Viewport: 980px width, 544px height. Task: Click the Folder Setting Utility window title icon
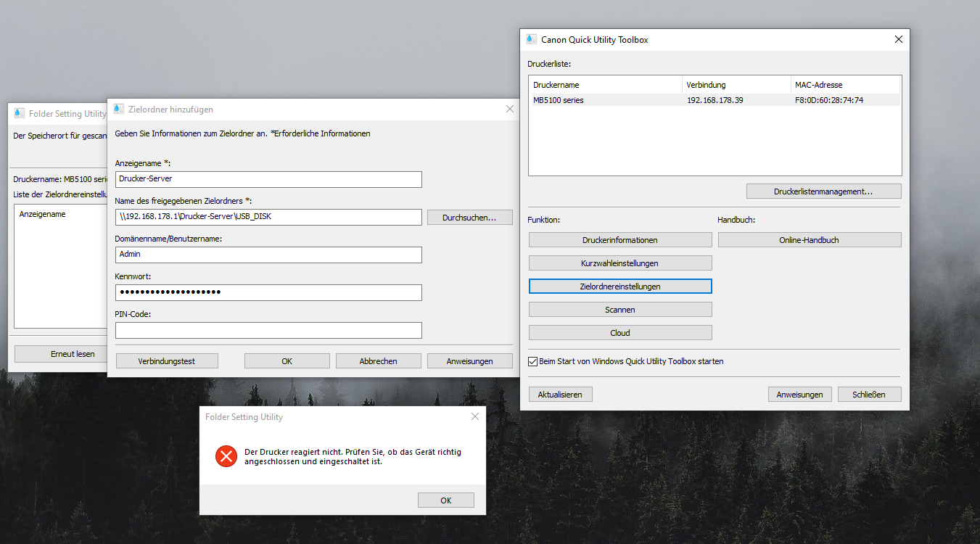[20, 114]
